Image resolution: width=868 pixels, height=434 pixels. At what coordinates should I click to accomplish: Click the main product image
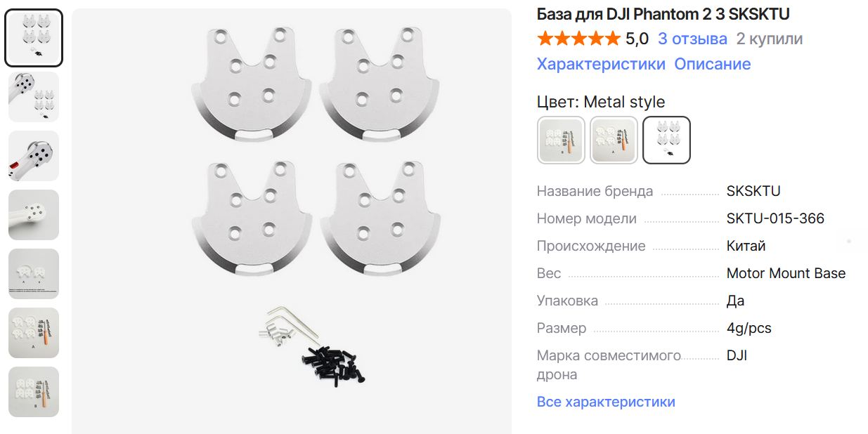(292, 221)
